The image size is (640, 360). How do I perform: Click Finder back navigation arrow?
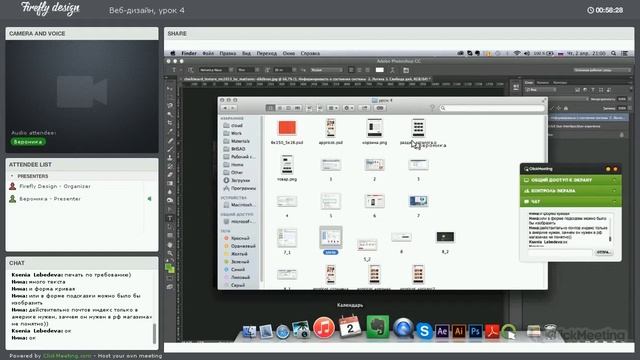pos(224,108)
